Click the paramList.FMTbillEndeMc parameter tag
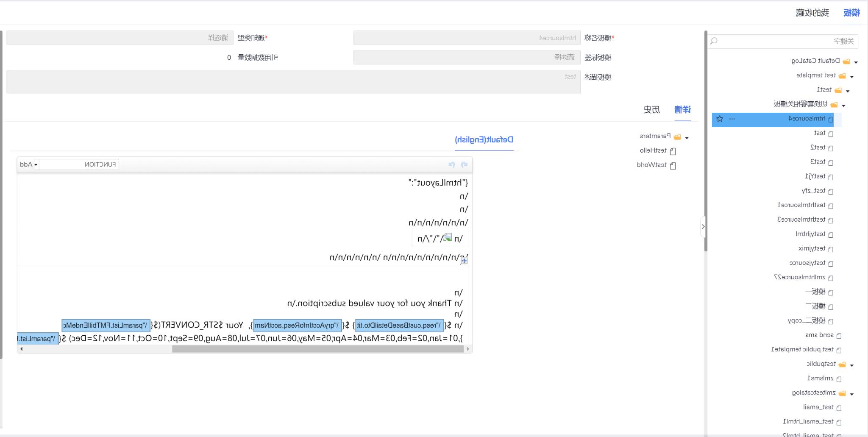Viewport: 868px width, 437px height. tap(106, 326)
